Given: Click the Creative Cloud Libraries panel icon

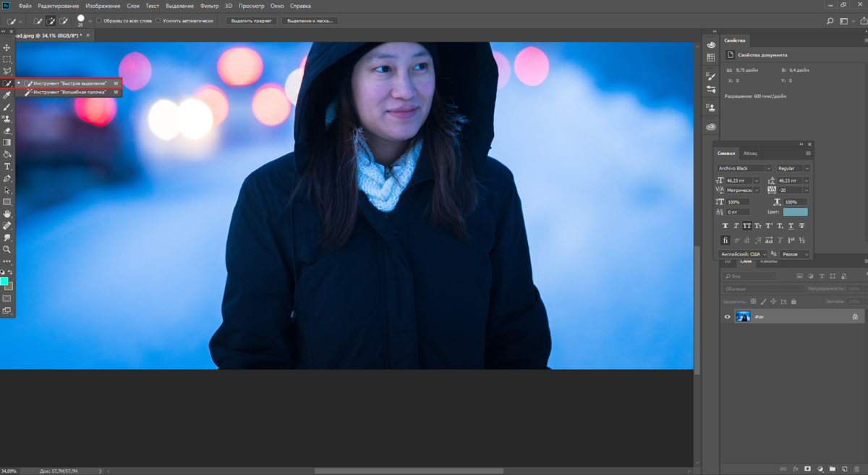Looking at the screenshot, I should coord(711,127).
